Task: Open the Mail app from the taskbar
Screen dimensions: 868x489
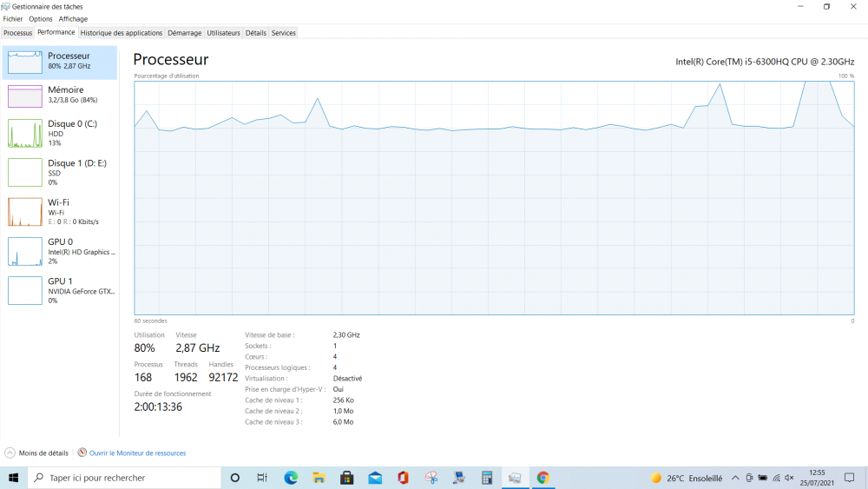Action: (x=375, y=478)
